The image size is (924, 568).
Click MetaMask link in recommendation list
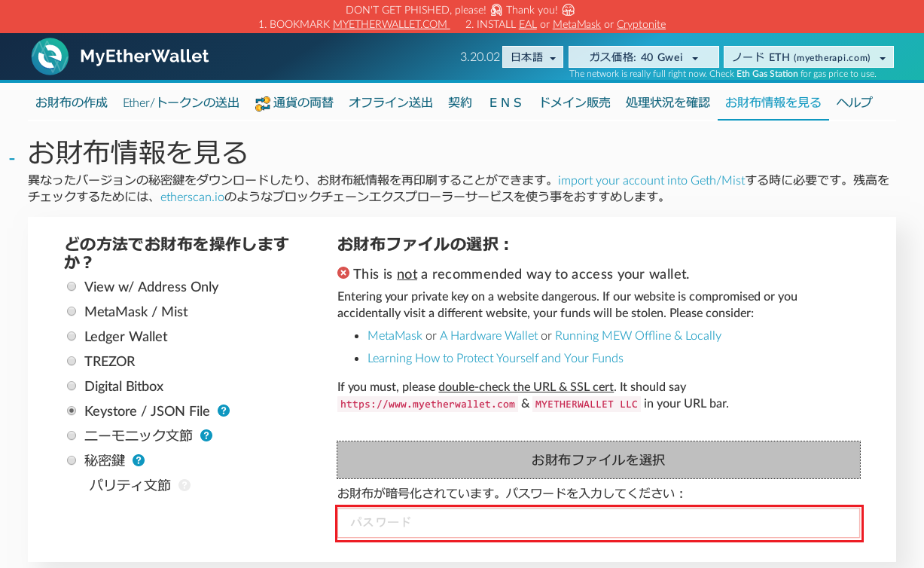(x=395, y=335)
